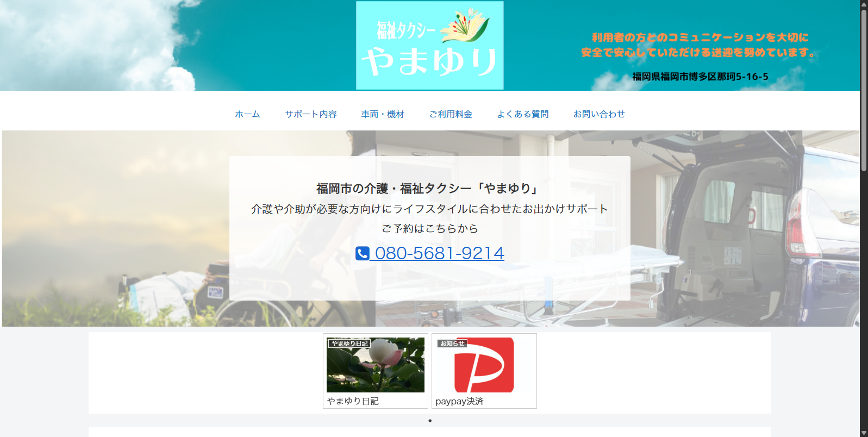This screenshot has width=868, height=437.
Task: Click the ご予約はこちらから text
Action: pyautogui.click(x=430, y=228)
